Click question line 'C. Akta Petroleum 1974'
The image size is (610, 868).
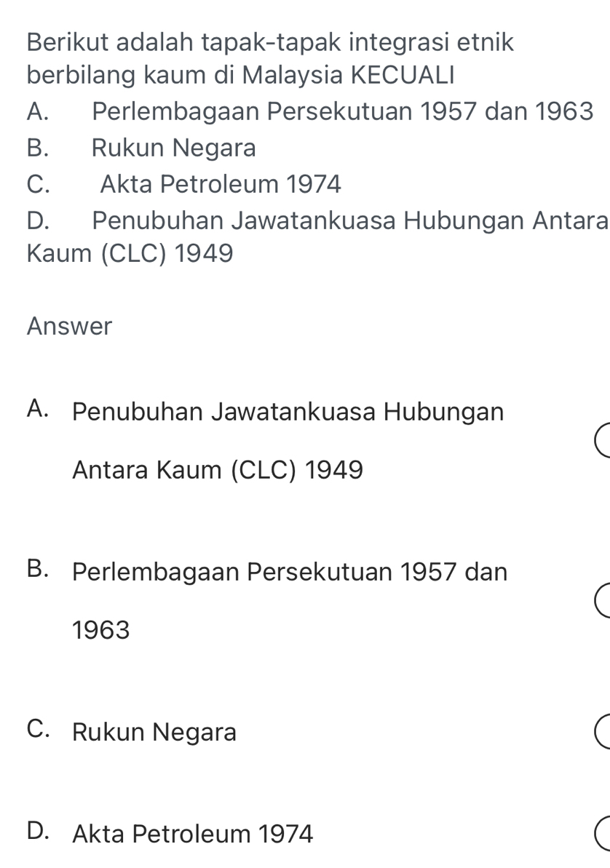(183, 184)
